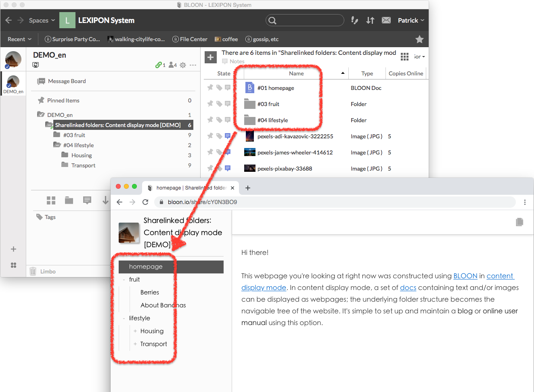Image resolution: width=534 pixels, height=392 pixels.
Task: Switch file list to grid view
Action: (x=405, y=57)
